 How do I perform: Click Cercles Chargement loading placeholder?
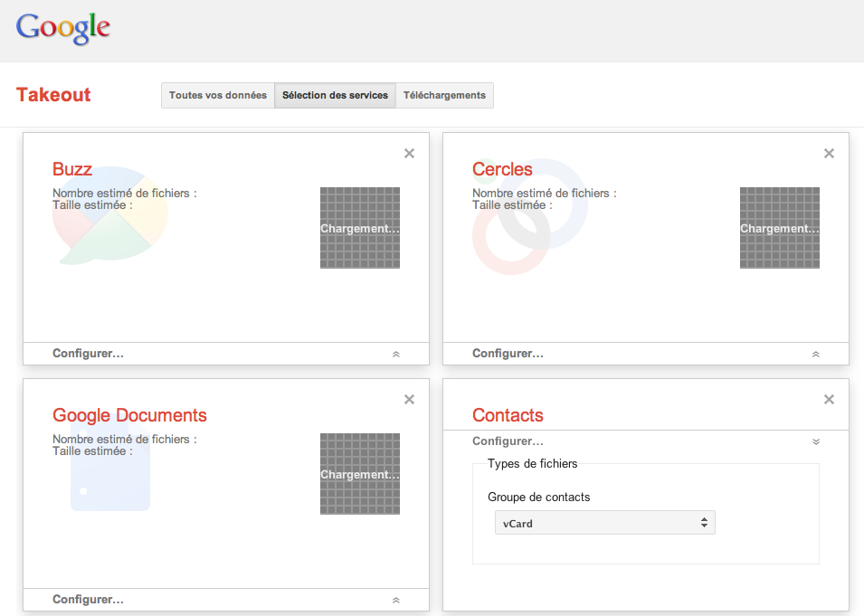point(780,228)
